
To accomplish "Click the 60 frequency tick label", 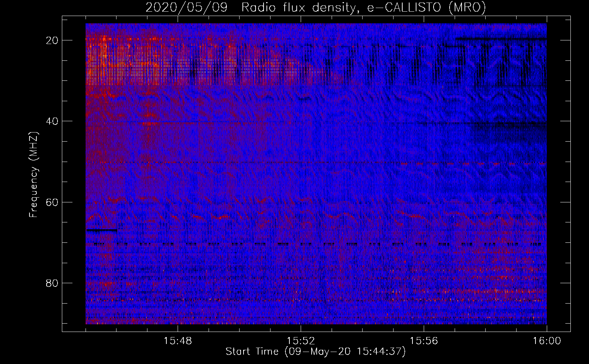I will (x=52, y=202).
